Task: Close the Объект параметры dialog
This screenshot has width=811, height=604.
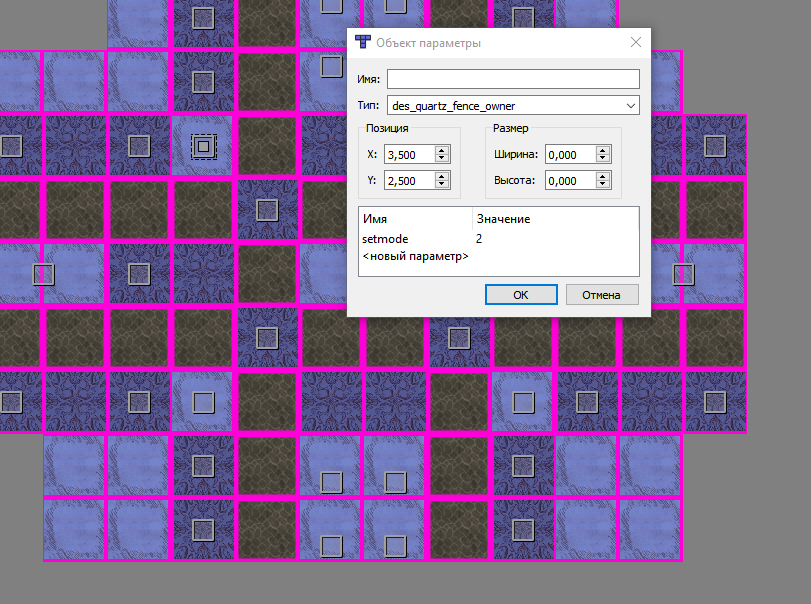Action: tap(635, 43)
